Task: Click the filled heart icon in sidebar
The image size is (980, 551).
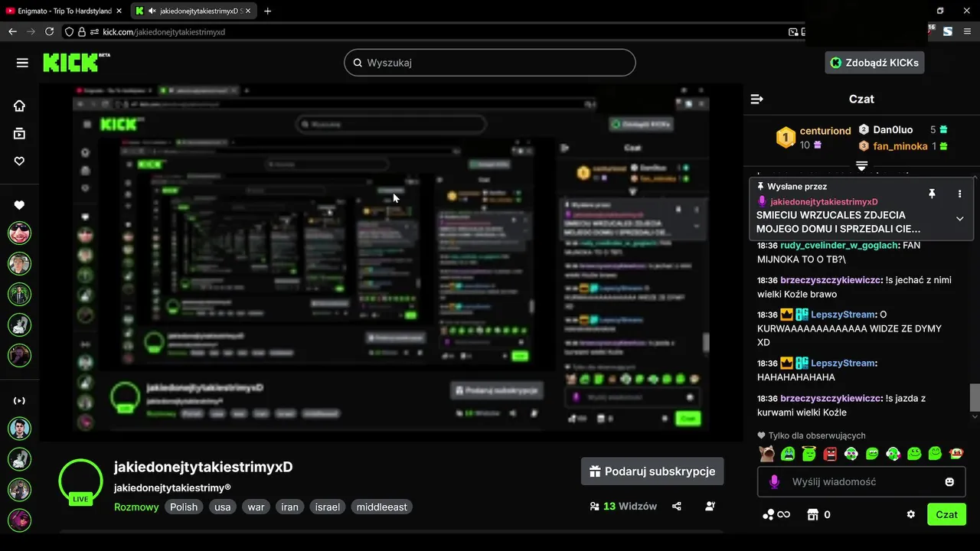Action: click(19, 205)
